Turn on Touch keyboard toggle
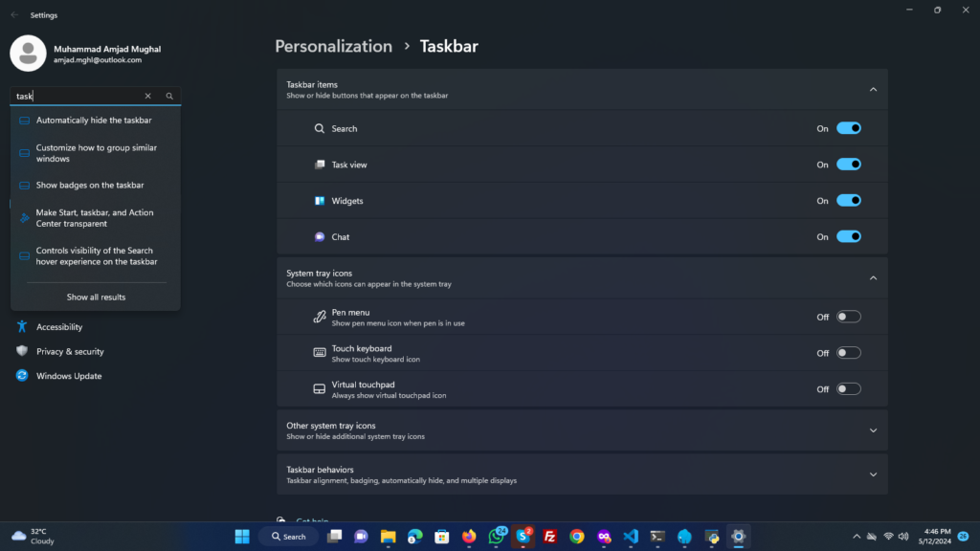Screen dimensions: 980x551 pos(848,353)
